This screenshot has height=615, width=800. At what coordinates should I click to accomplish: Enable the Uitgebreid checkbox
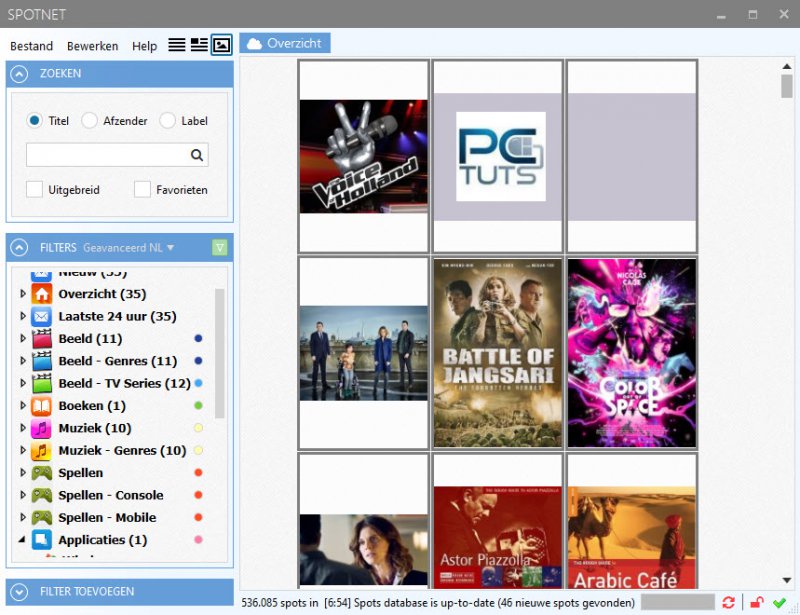[x=35, y=189]
